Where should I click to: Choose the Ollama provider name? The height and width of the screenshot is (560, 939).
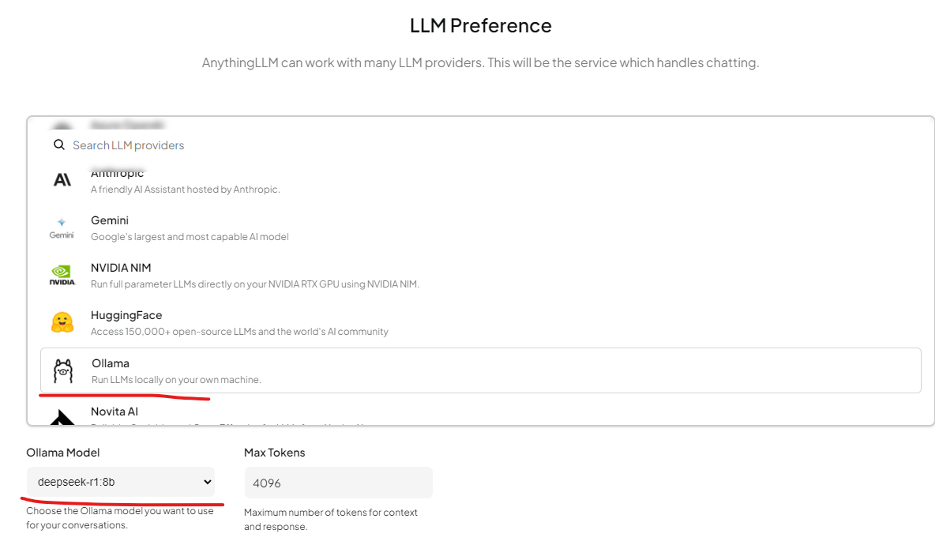111,363
